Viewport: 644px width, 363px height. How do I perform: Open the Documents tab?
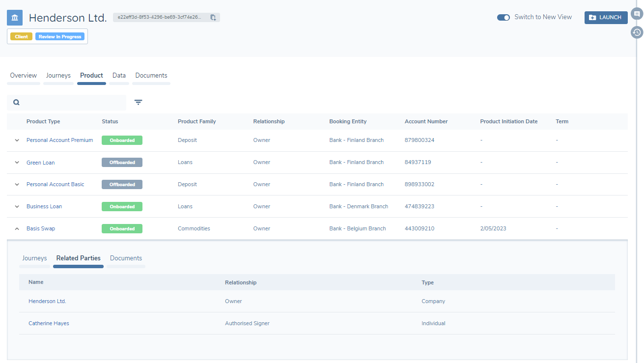(151, 75)
